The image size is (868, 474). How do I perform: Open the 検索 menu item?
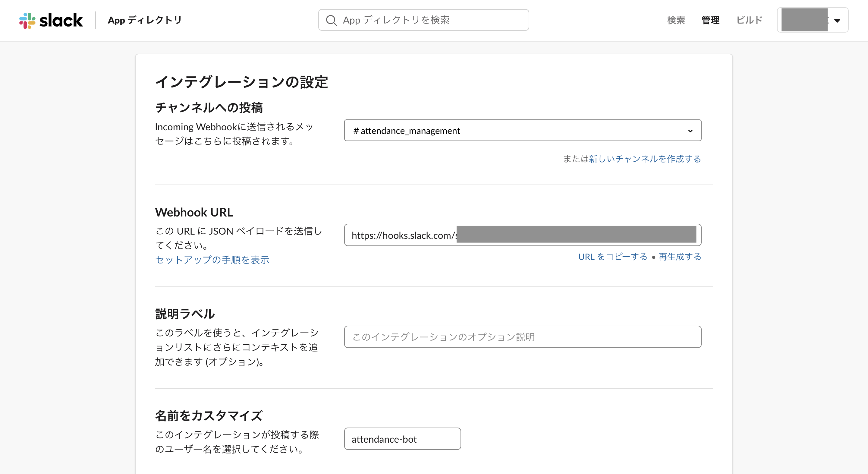(x=676, y=20)
